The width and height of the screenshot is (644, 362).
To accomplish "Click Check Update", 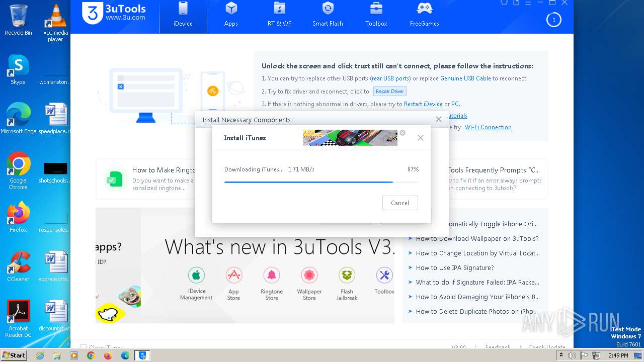I will 547,347.
